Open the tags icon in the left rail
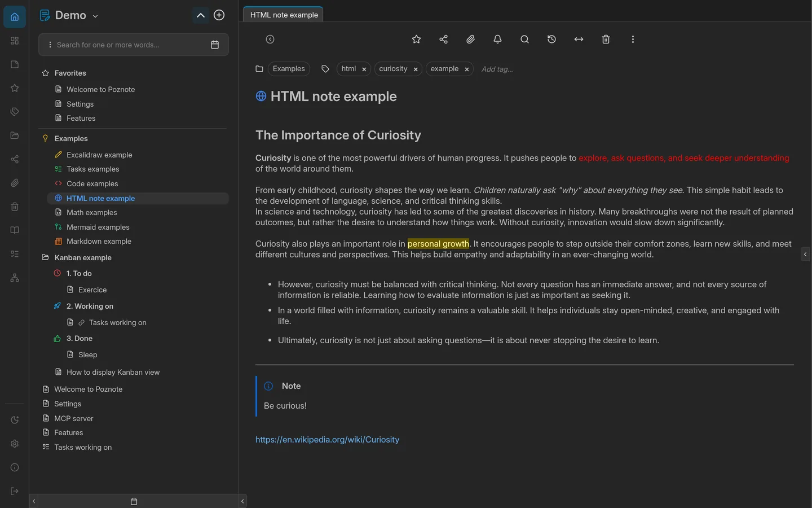The width and height of the screenshot is (812, 508). [x=15, y=112]
